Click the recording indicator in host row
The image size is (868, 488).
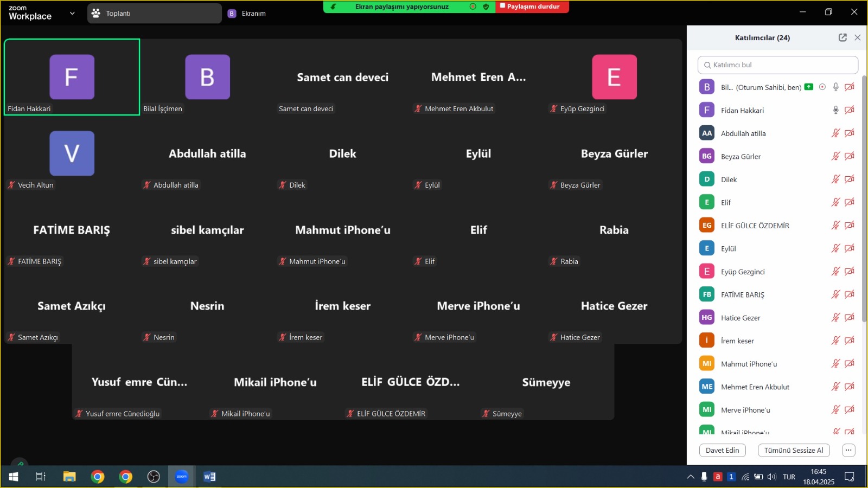click(x=822, y=87)
